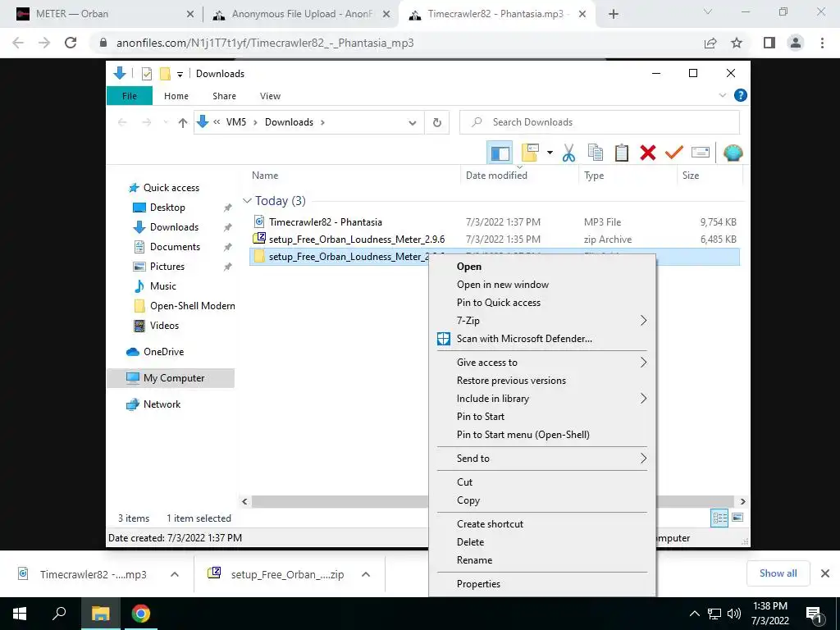Open the Share ribbon tab

[224, 96]
